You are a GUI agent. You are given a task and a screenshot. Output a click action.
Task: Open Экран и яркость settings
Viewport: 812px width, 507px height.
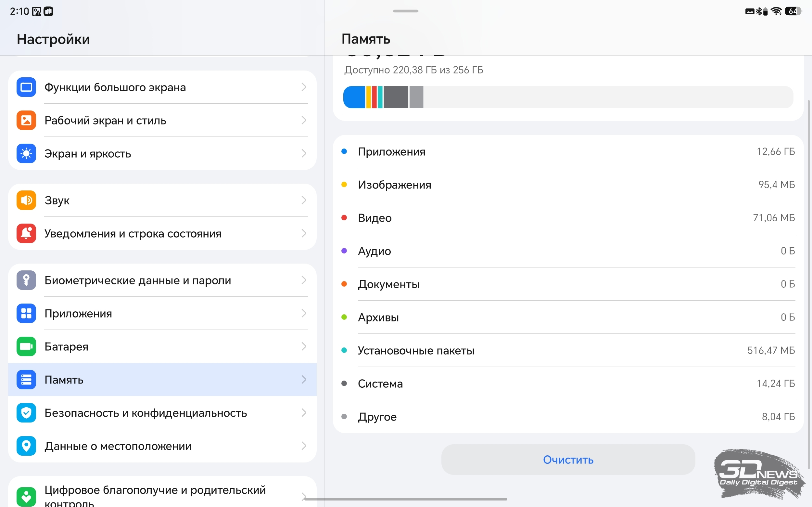tap(162, 154)
